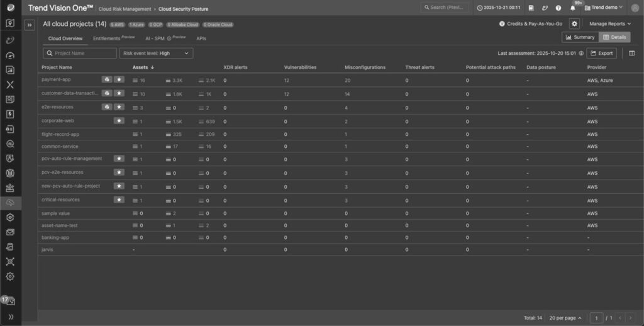Screen dimensions: 644x326
Task: Click the date 2025-10-21 00:11 clock
Action: 499,8
